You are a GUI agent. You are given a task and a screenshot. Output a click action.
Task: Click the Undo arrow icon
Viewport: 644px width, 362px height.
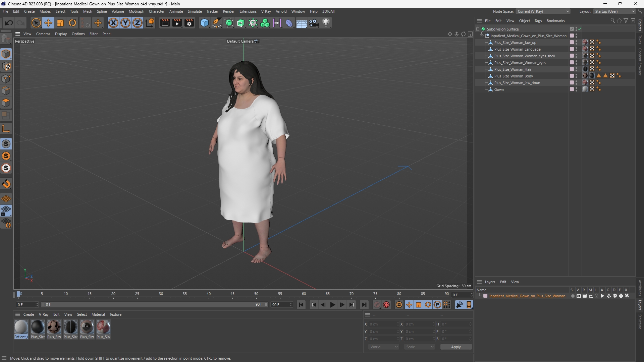[x=9, y=23]
